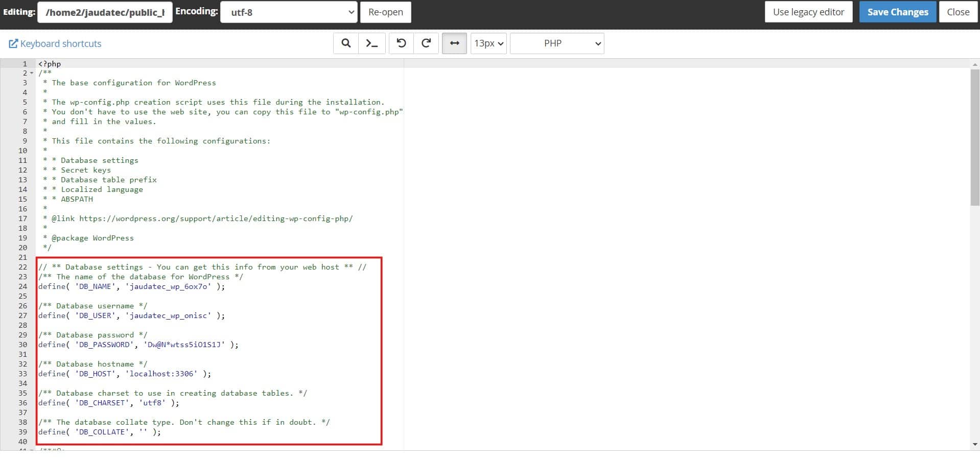Click the DB_CHARSET define line
The height and width of the screenshot is (462, 980).
(x=109, y=403)
